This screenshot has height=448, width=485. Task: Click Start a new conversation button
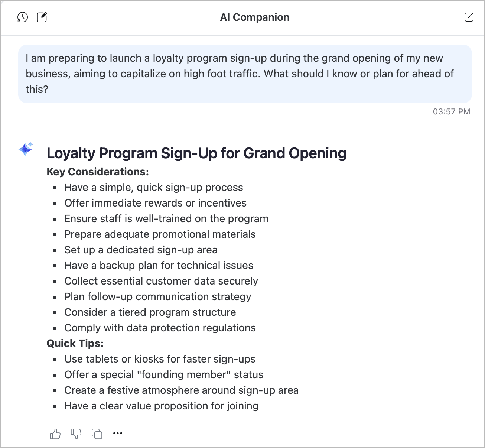tap(42, 17)
